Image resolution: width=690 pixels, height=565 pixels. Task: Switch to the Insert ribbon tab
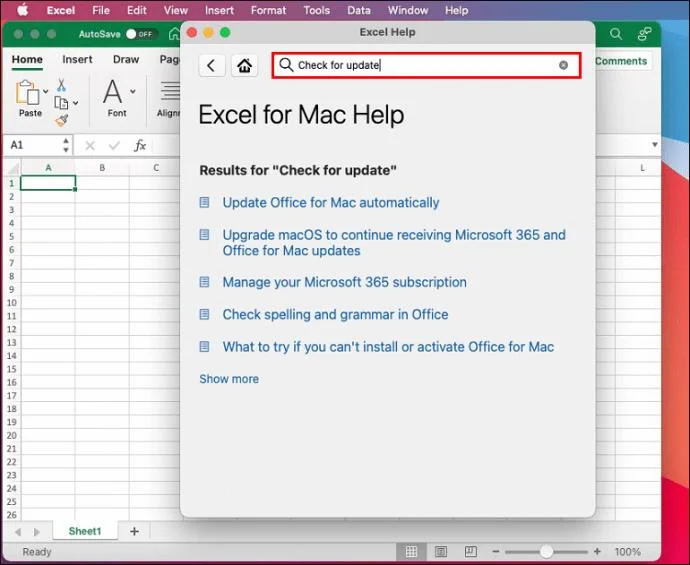click(x=77, y=59)
